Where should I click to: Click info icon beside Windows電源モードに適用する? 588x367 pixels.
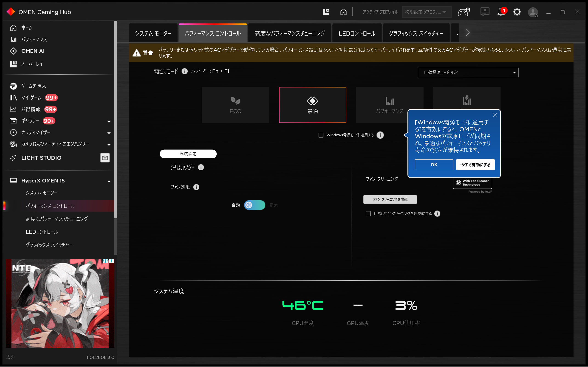point(380,135)
